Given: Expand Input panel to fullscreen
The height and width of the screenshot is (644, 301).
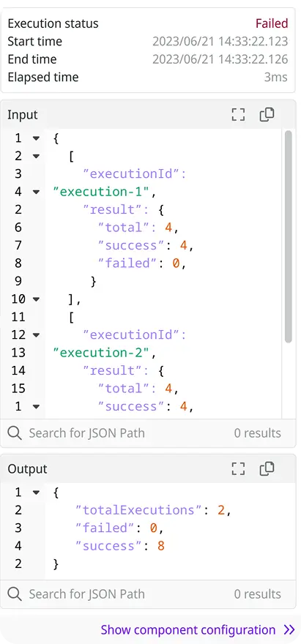Looking at the screenshot, I should [238, 115].
